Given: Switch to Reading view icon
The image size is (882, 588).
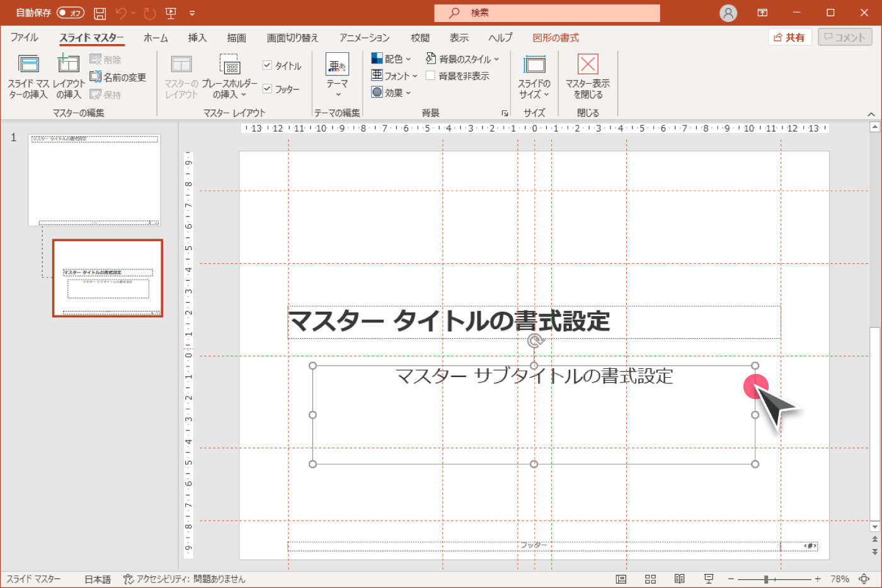Looking at the screenshot, I should click(680, 579).
